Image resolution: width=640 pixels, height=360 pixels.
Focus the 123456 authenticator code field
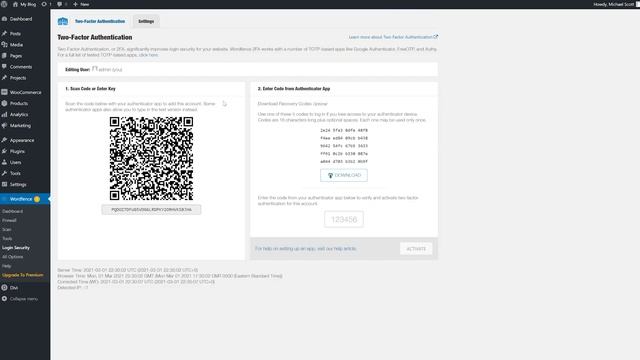tap(344, 219)
